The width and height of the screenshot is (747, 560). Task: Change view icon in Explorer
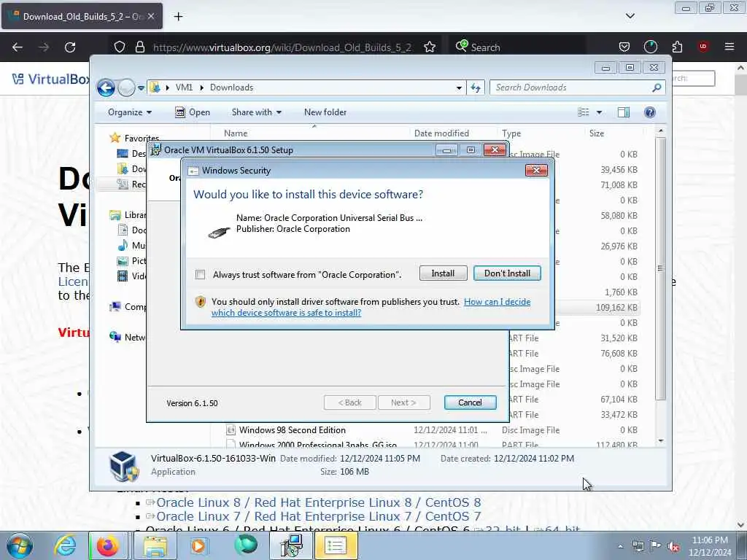[x=584, y=112]
